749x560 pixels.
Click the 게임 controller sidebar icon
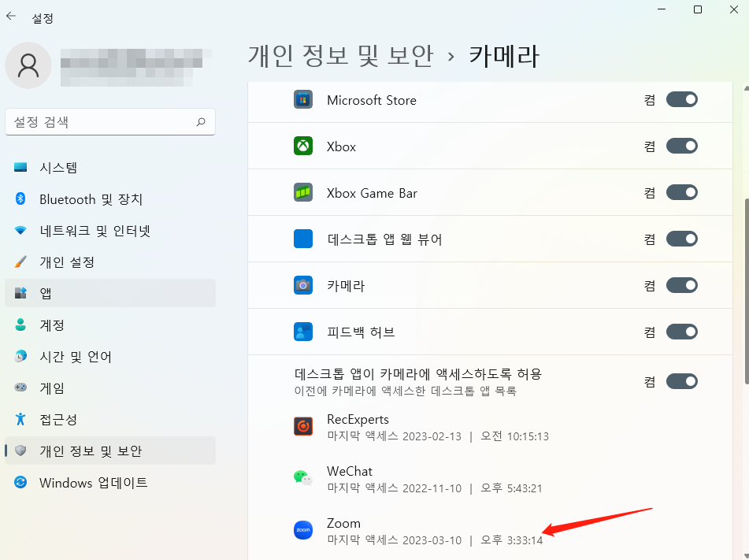point(21,388)
